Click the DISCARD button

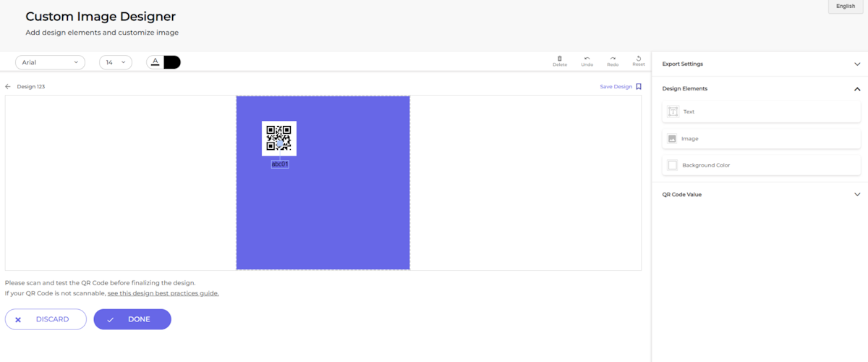[46, 319]
